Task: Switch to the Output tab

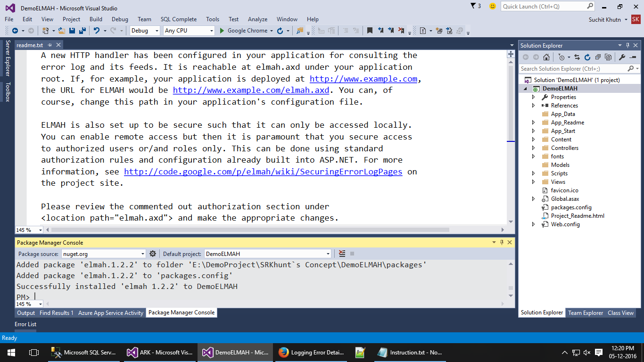Action: 26,313
